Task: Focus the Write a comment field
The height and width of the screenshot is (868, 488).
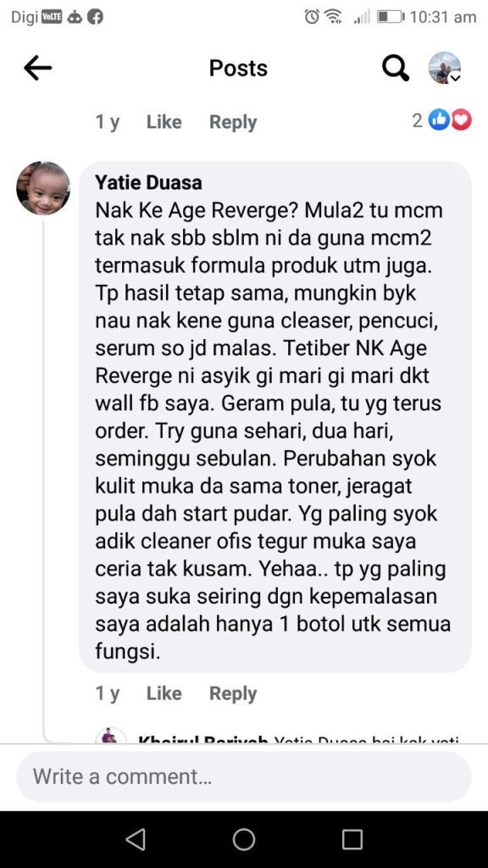Action: click(244, 776)
